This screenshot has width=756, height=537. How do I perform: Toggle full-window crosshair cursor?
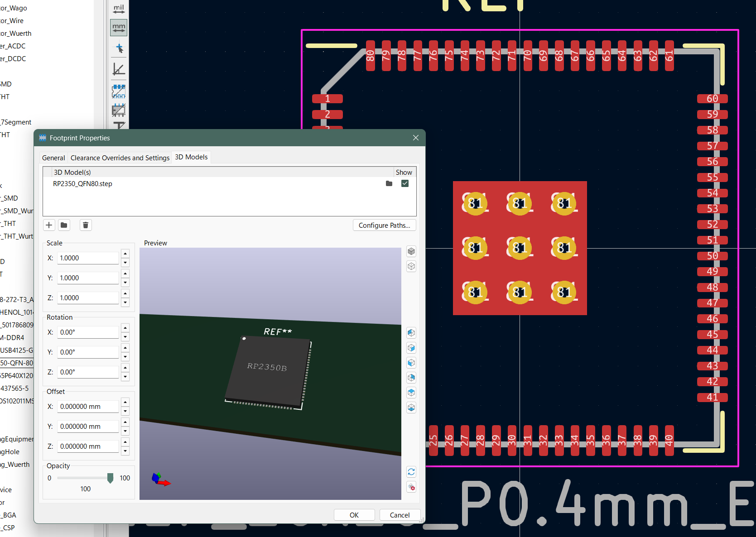119,48
